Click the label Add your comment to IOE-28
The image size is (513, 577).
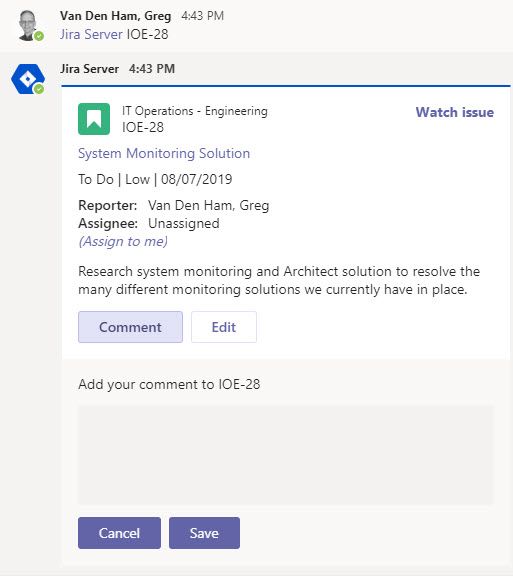169,384
